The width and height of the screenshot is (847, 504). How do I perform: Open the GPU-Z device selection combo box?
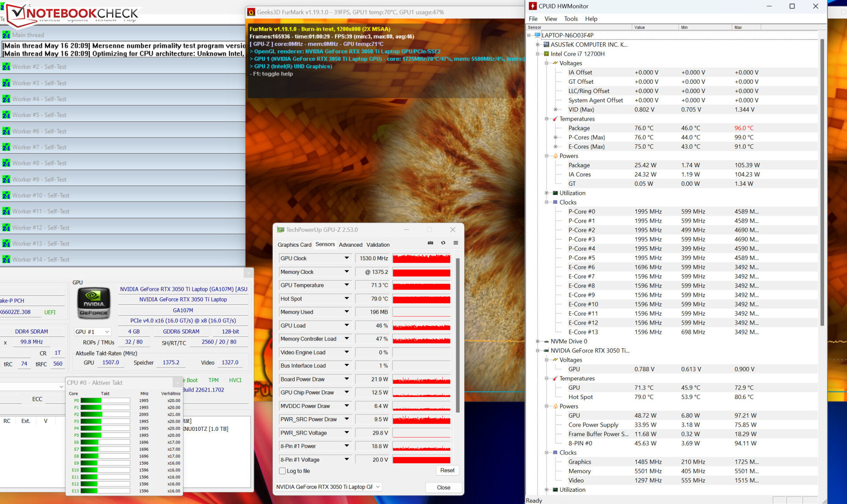[x=328, y=487]
